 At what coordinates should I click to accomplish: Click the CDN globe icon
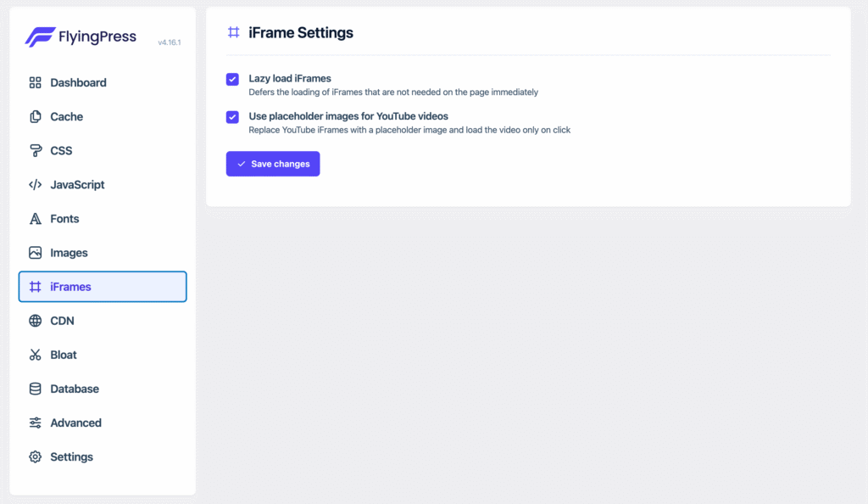(x=35, y=321)
